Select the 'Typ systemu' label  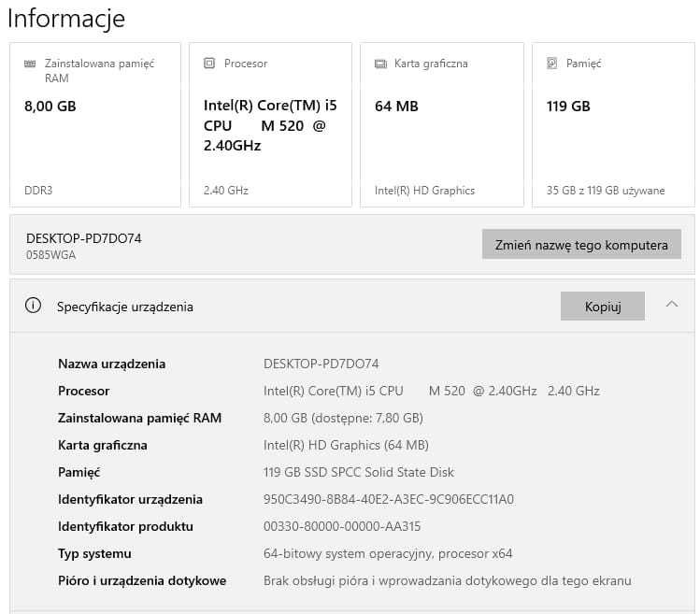tap(94, 553)
